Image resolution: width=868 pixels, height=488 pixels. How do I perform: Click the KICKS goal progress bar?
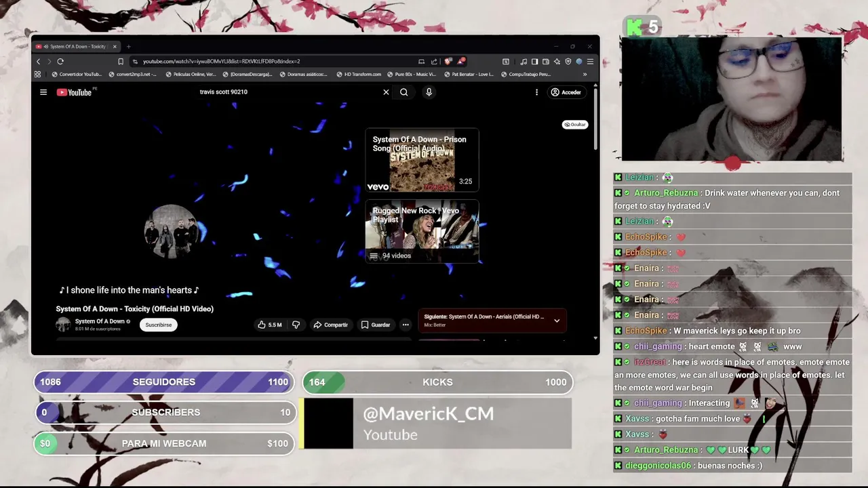(438, 382)
